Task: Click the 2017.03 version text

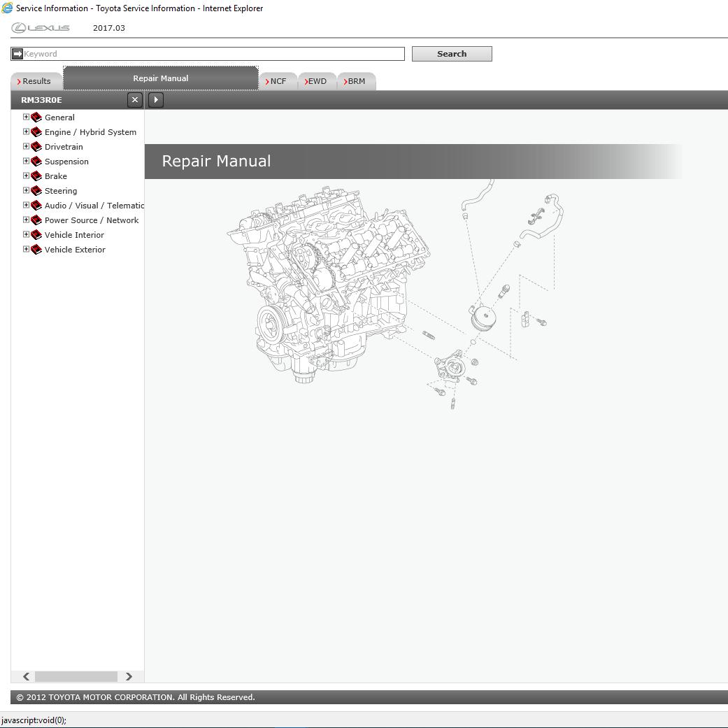Action: 109,28
